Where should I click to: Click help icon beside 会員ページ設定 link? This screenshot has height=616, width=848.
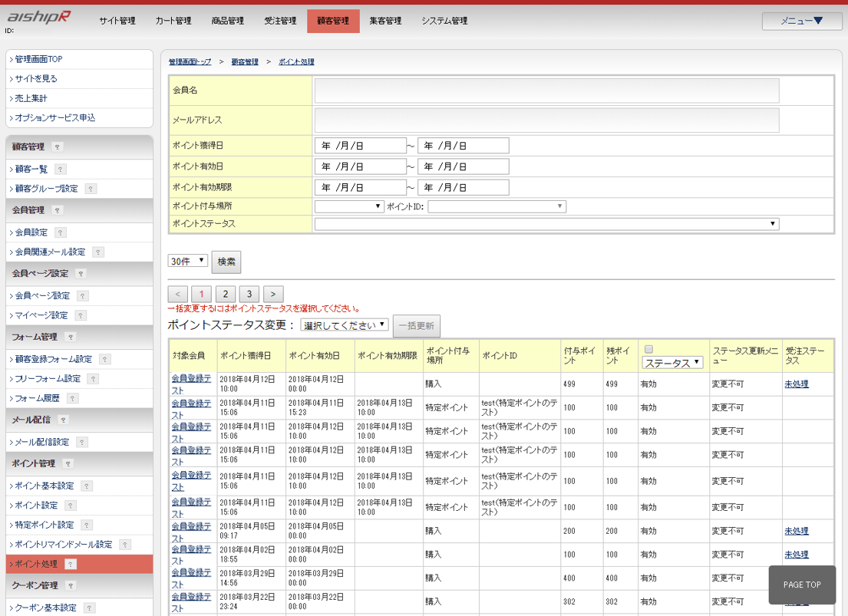83,296
